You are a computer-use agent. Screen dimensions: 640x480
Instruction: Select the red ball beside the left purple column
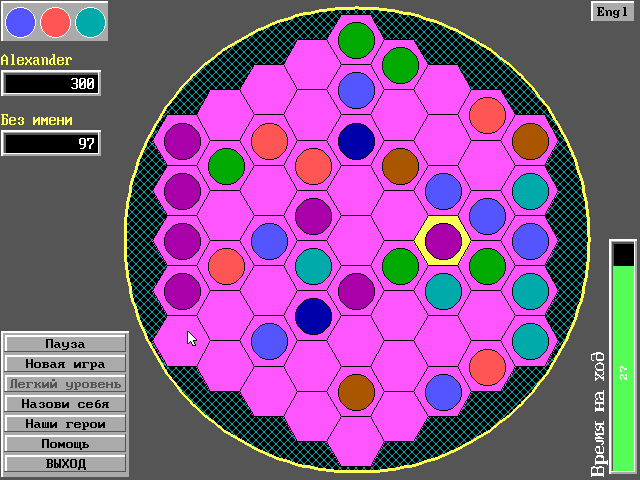point(226,266)
